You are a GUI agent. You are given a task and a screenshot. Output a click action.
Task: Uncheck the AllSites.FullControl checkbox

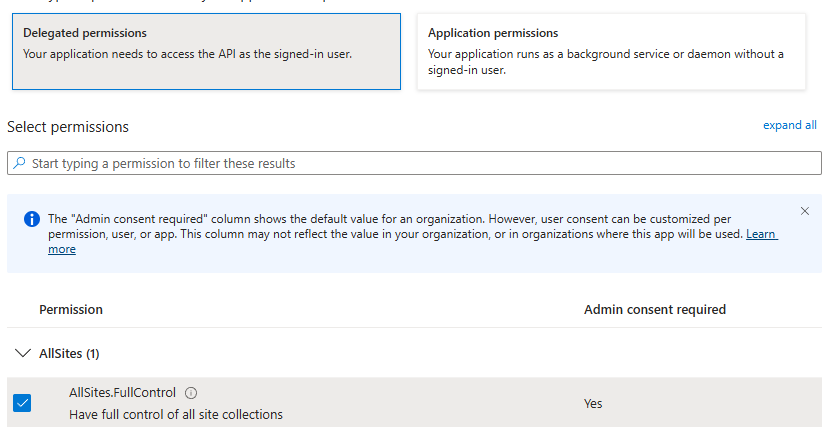(x=23, y=403)
